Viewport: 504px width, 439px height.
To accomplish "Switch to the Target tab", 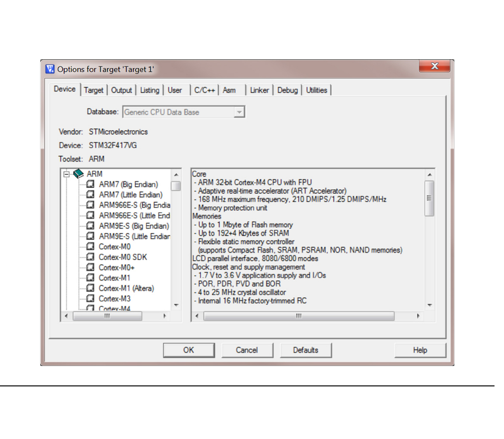I will tap(93, 90).
